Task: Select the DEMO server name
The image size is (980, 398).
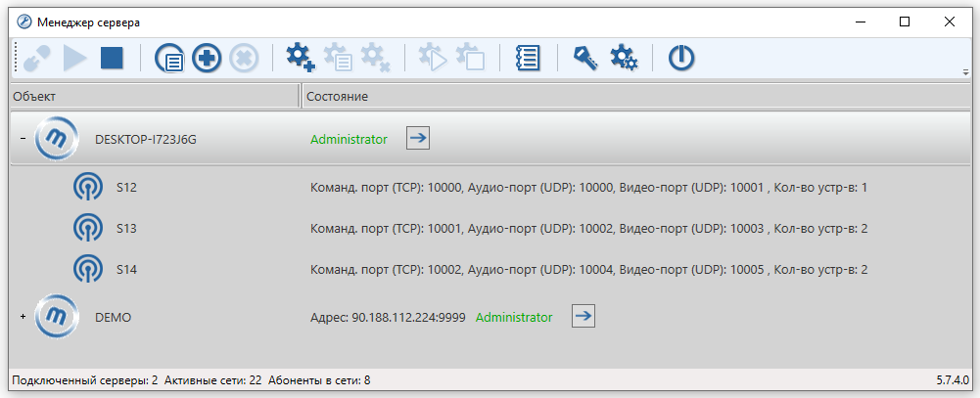Action: tap(114, 317)
